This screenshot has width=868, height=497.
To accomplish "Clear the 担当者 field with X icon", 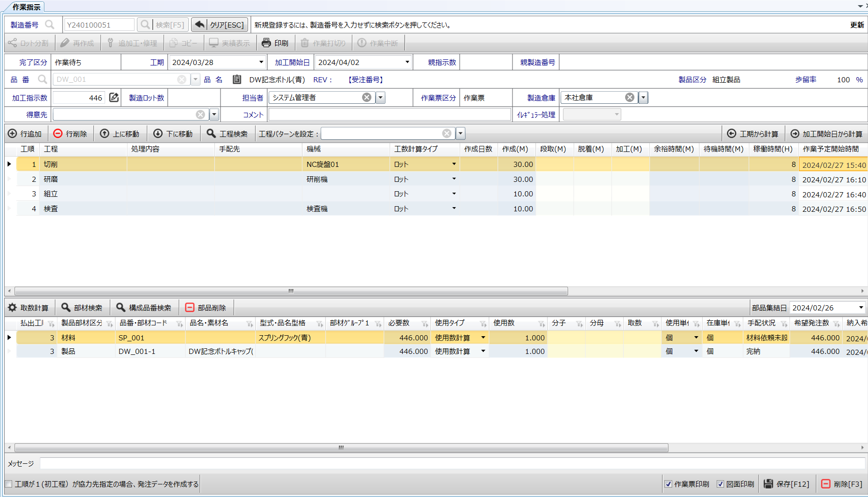I will pos(367,97).
